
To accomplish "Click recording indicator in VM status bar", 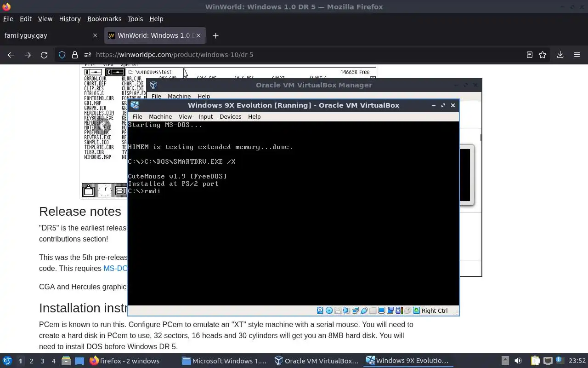I will click(390, 310).
